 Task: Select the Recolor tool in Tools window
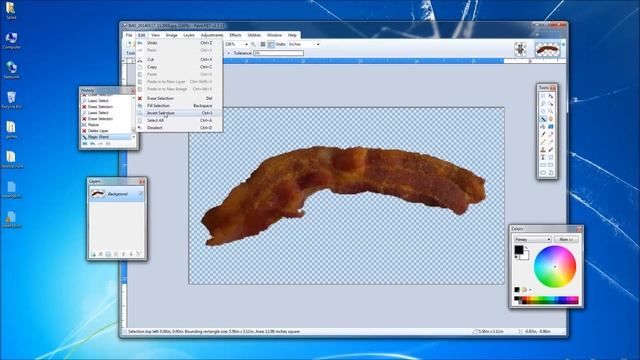[x=551, y=149]
